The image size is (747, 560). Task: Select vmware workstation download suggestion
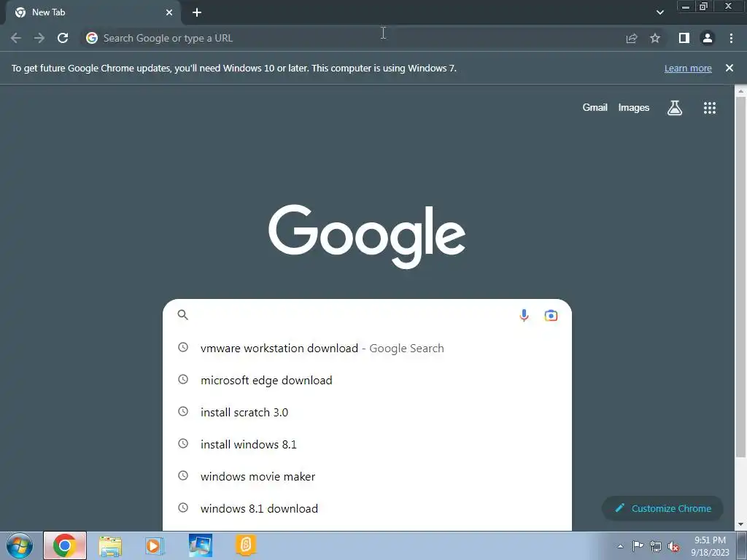(367, 348)
